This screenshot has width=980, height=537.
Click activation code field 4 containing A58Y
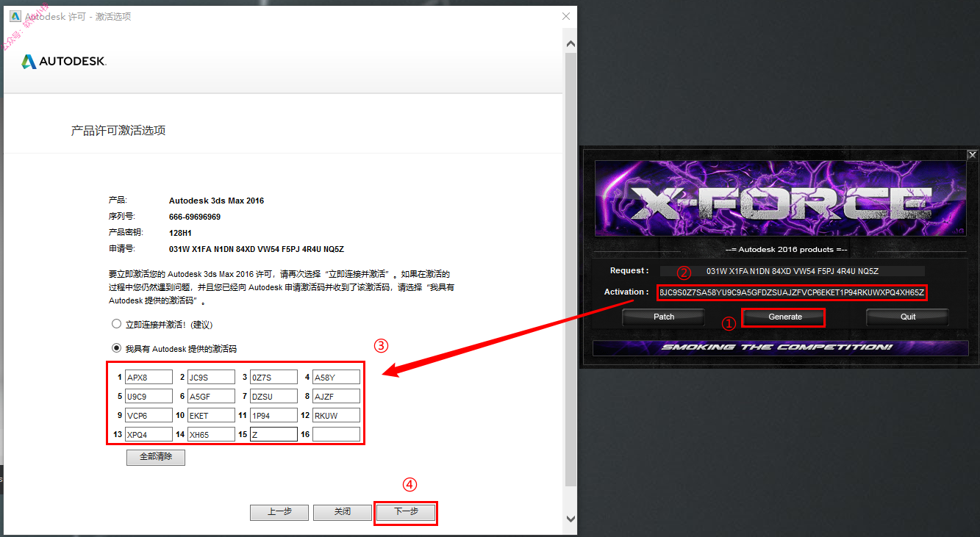coord(336,377)
